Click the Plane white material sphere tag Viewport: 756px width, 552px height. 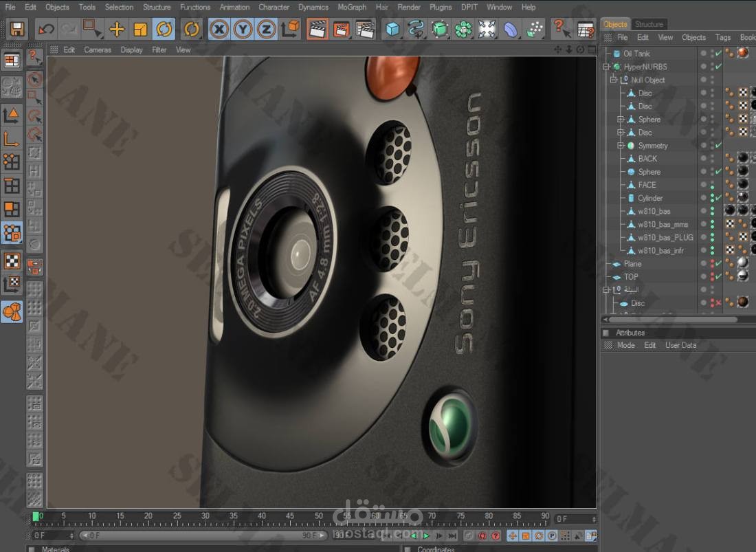(743, 263)
